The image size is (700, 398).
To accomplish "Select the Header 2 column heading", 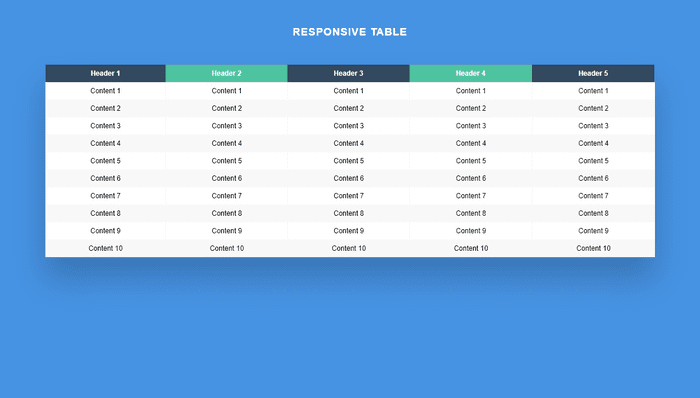I will (x=226, y=73).
